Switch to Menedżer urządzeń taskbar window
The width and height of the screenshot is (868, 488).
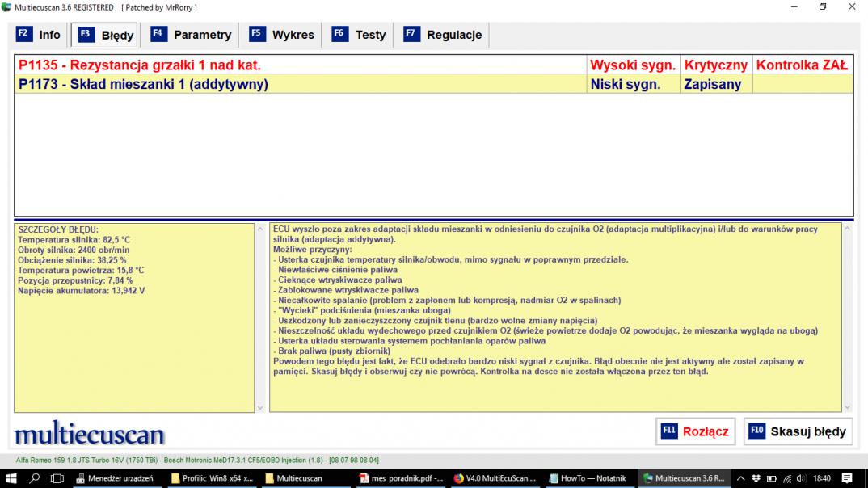pyautogui.click(x=117, y=478)
